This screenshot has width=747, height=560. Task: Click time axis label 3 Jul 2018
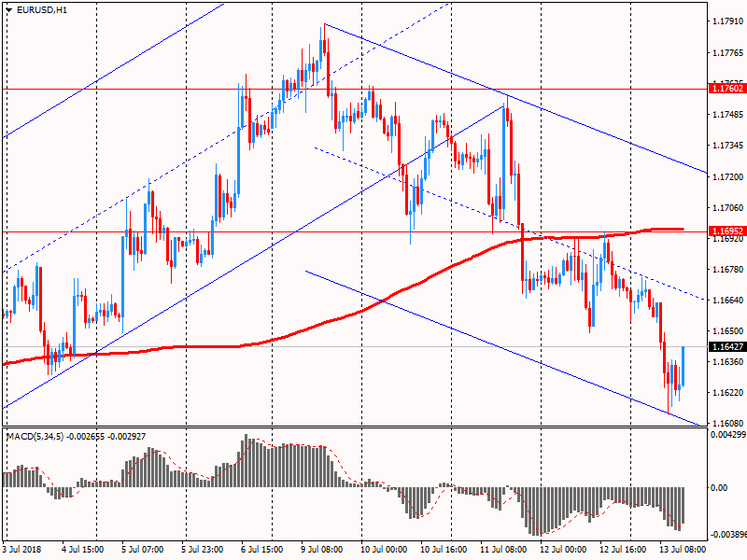click(21, 549)
